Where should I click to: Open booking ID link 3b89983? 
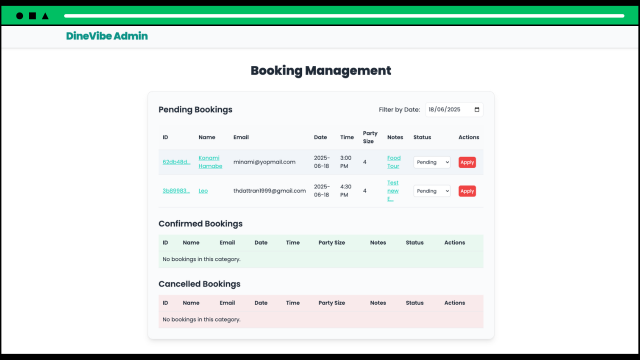tap(176, 191)
